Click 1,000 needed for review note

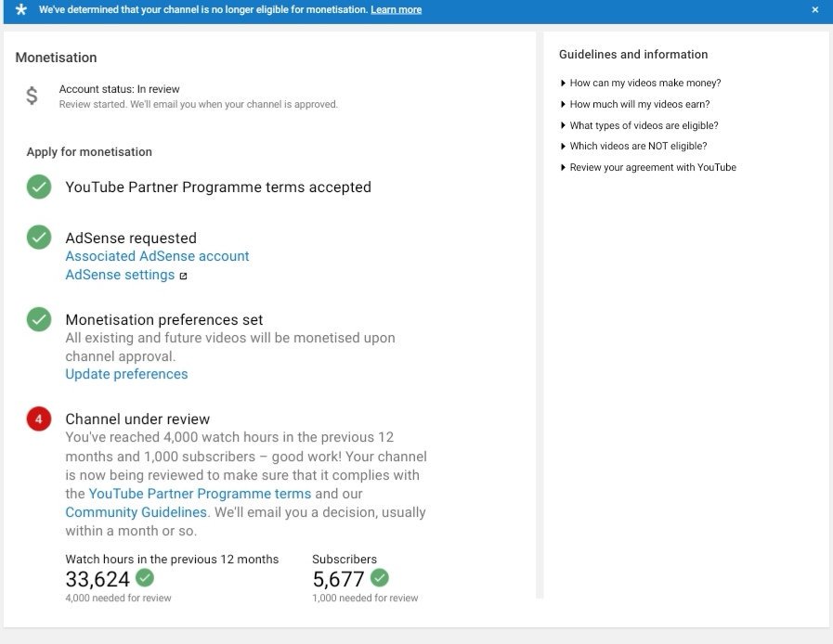pyautogui.click(x=366, y=598)
